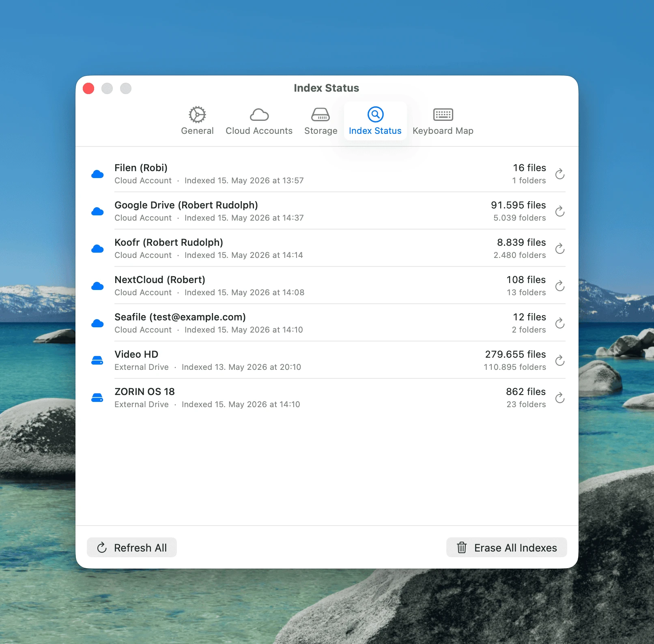Refresh the Seafile index
654x644 pixels.
point(560,323)
